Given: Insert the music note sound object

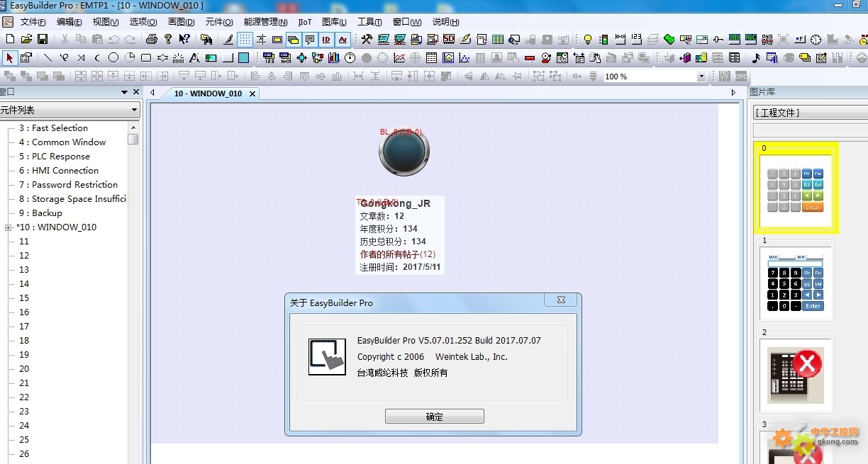Looking at the screenshot, I should click(x=756, y=58).
